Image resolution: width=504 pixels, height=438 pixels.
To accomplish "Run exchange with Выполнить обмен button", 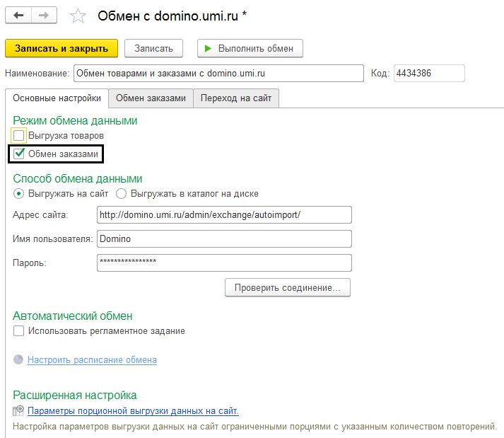I will (x=250, y=48).
